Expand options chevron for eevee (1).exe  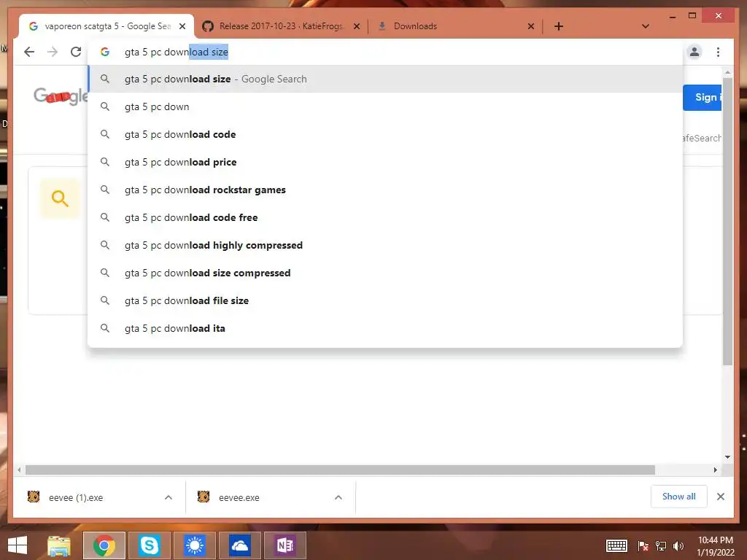(169, 497)
